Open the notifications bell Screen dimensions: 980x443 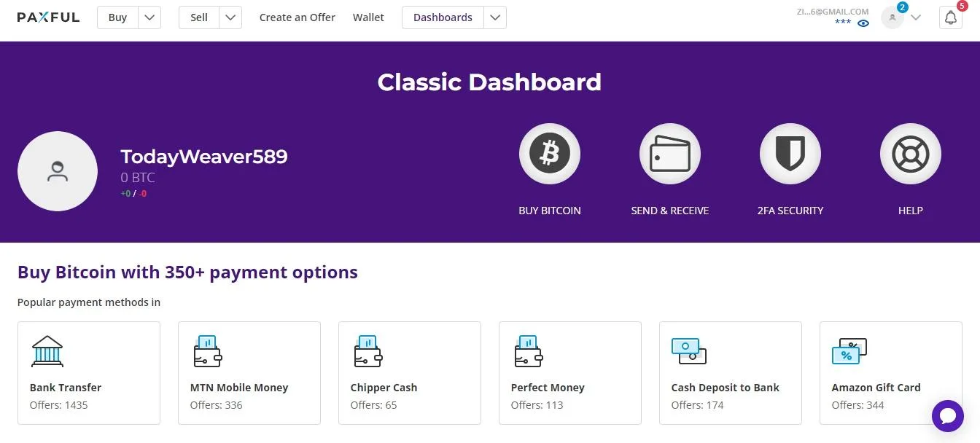pos(951,18)
